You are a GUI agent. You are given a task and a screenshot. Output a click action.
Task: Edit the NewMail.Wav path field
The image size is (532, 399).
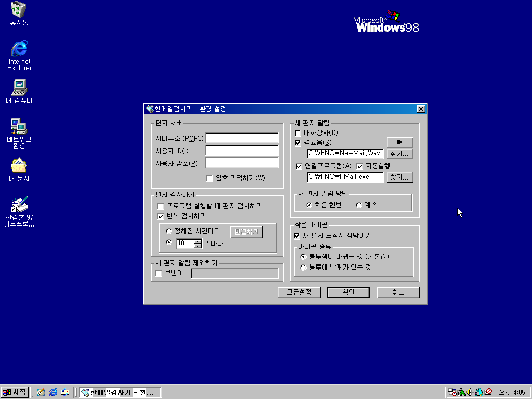[x=345, y=154]
